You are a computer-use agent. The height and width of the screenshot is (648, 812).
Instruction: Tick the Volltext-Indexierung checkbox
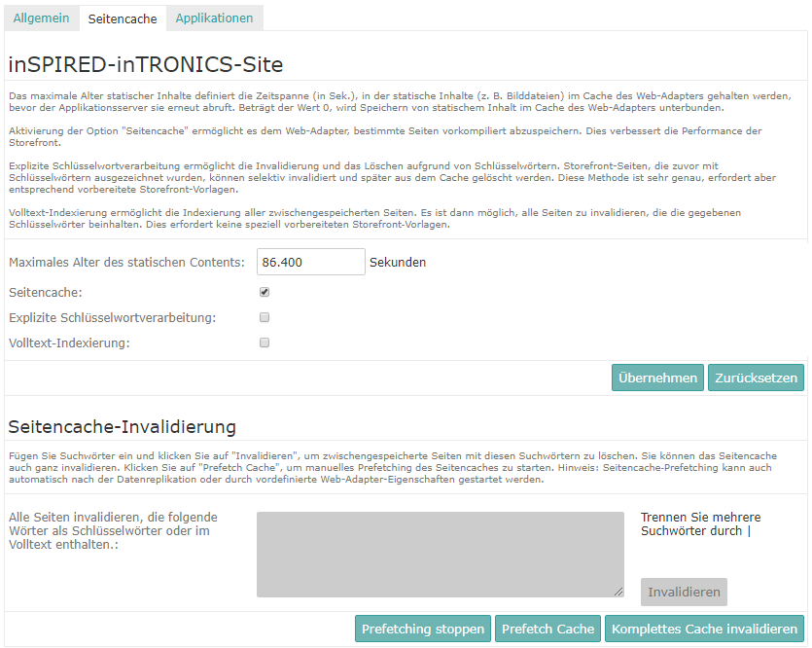[265, 342]
